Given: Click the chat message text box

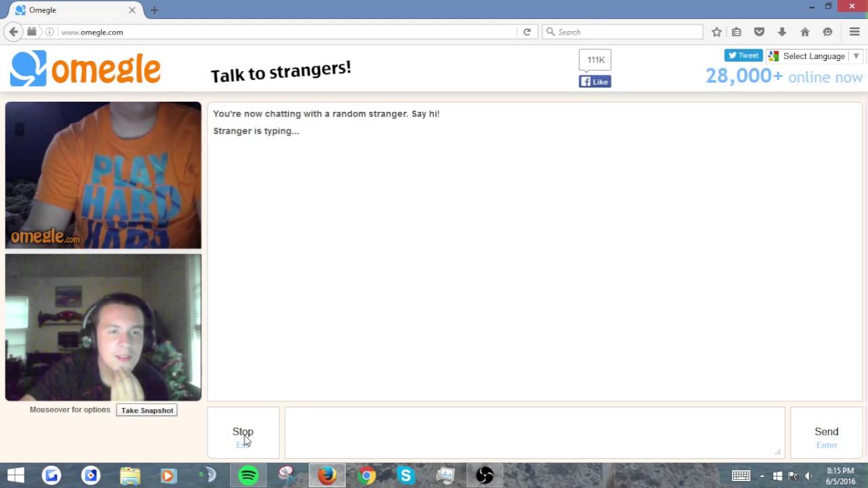Looking at the screenshot, I should (x=534, y=432).
